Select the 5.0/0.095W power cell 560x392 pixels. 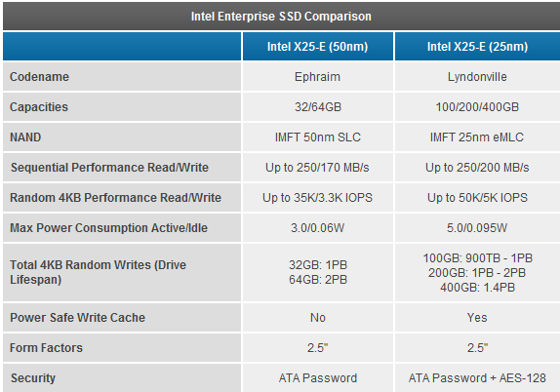pos(477,228)
